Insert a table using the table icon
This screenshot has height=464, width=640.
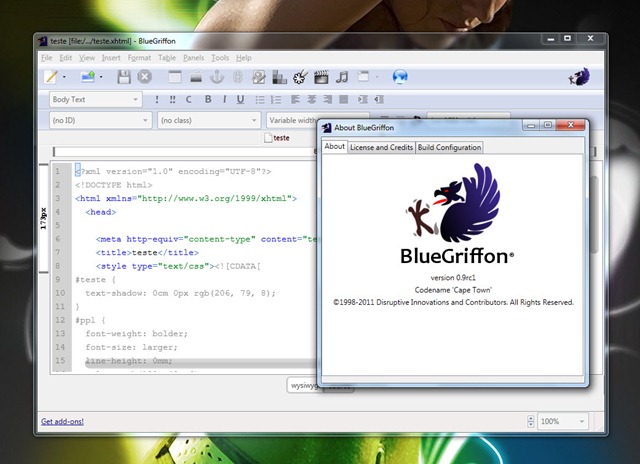pos(175,77)
